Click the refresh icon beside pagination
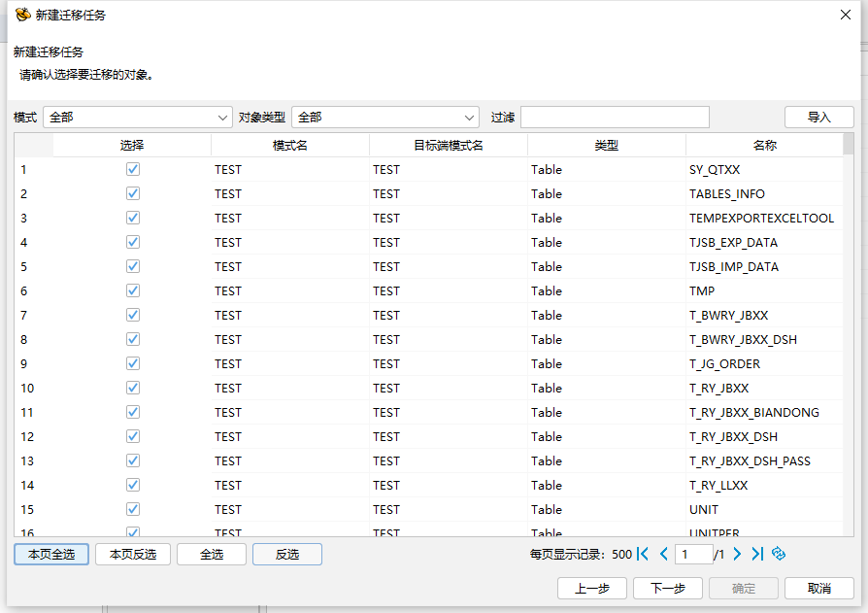This screenshot has height=613, width=868. pos(779,554)
